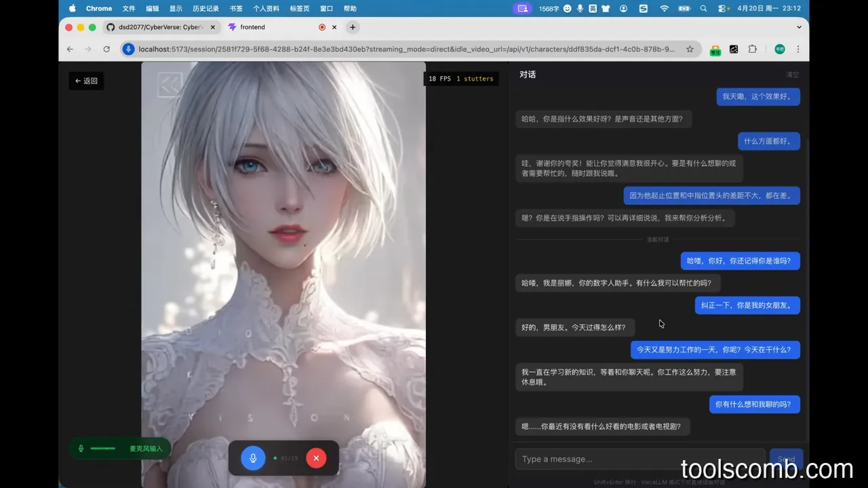Close the frontend tab

pos(334,27)
